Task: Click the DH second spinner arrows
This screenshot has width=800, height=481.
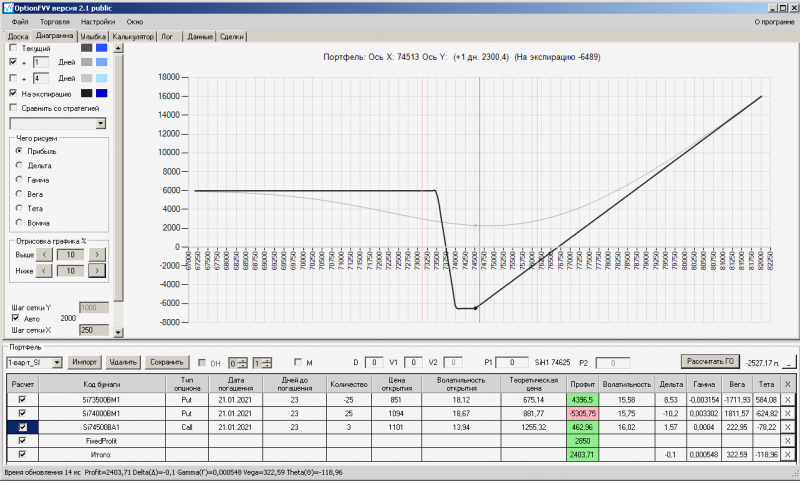Action: 267,363
